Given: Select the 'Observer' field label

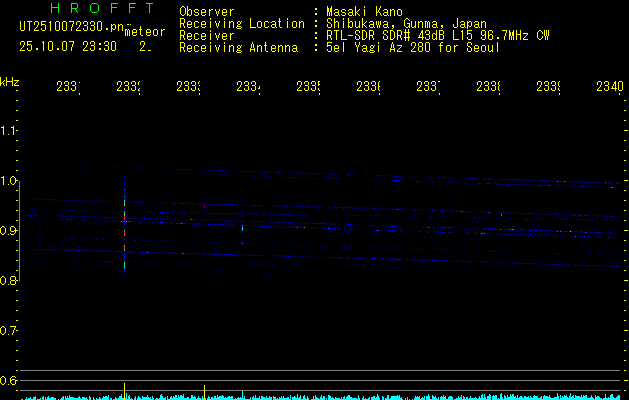Looking at the screenshot, I should tap(205, 11).
